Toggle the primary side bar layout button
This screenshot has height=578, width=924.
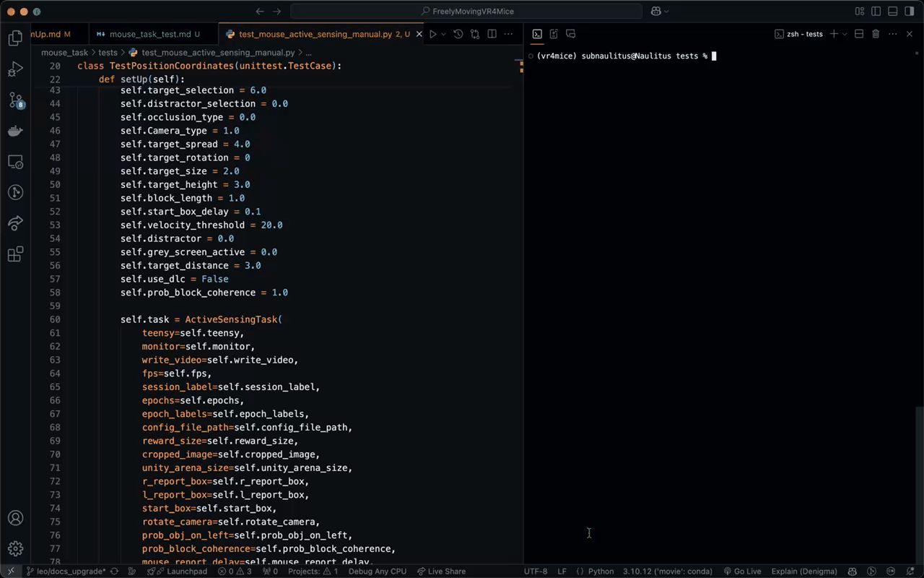coord(876,11)
